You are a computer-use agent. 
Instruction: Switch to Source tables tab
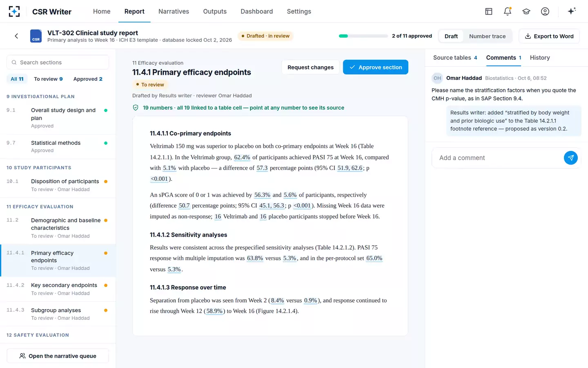pyautogui.click(x=455, y=58)
